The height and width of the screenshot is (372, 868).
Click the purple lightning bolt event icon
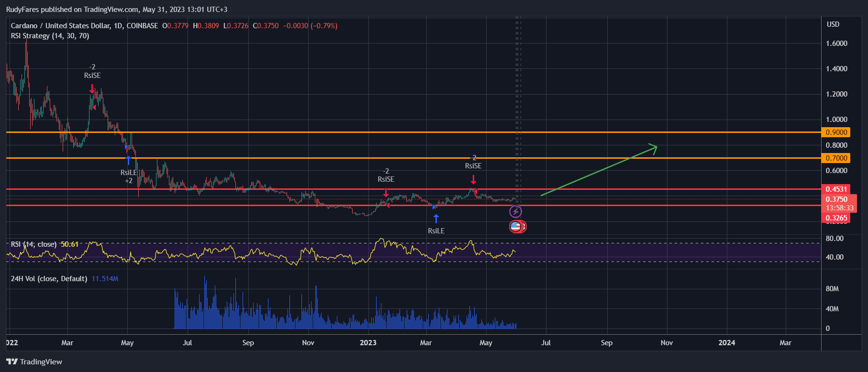click(515, 211)
